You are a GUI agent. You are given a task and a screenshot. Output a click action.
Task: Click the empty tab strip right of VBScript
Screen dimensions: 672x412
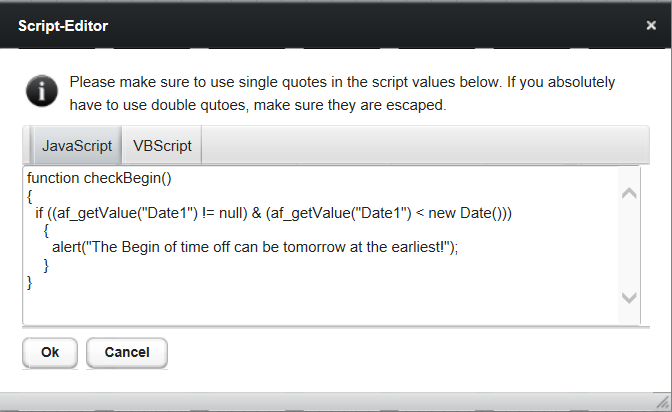click(425, 145)
